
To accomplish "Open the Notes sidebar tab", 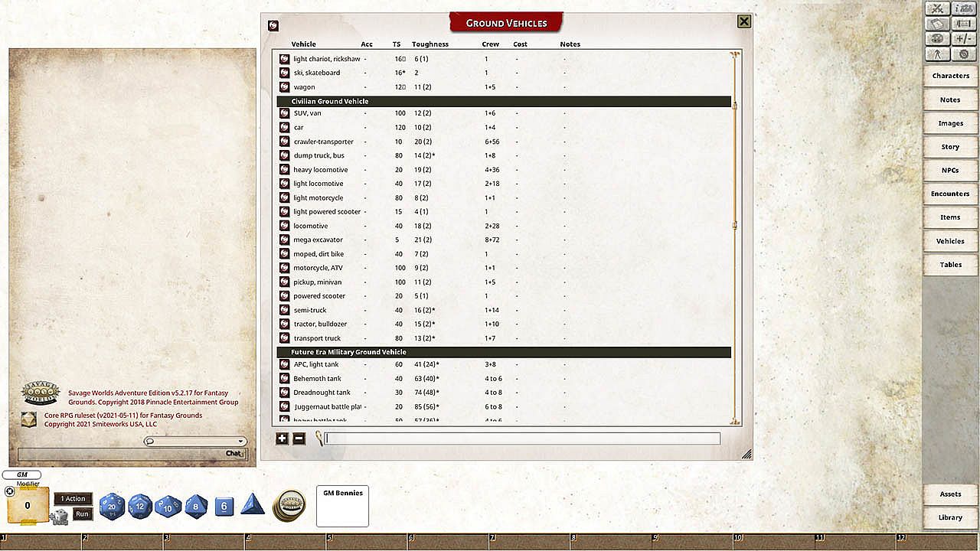I will tap(950, 99).
